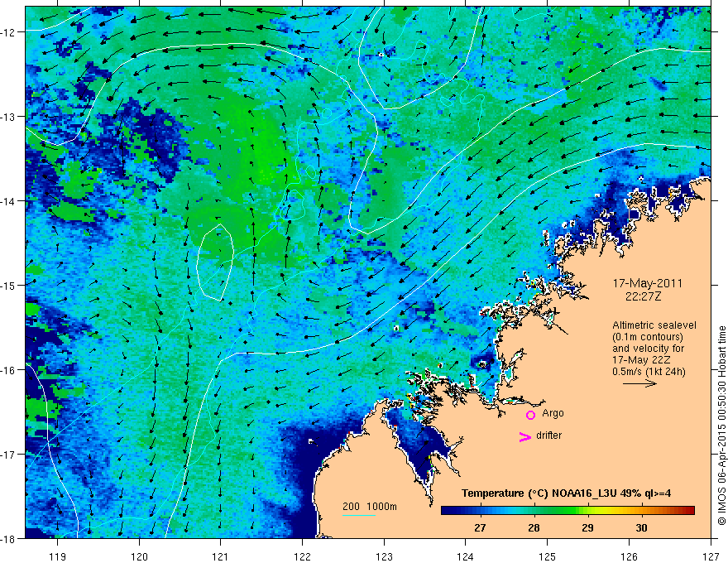
Task: Click longitude axis label 124
Action: [x=466, y=556]
